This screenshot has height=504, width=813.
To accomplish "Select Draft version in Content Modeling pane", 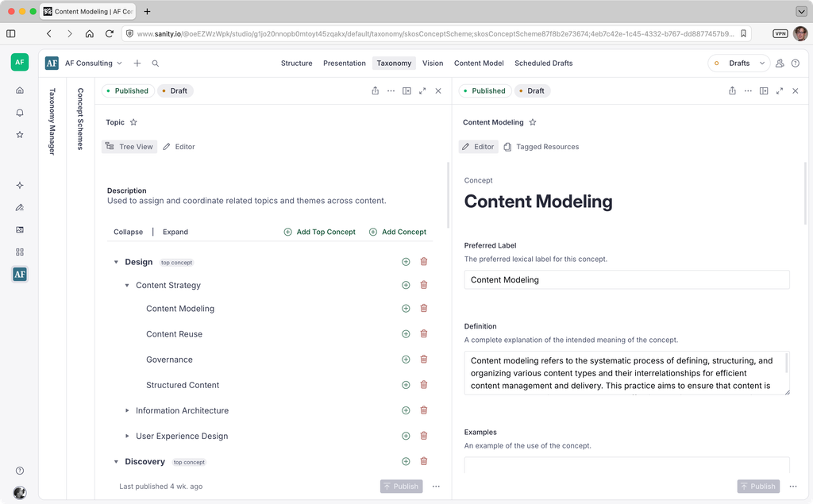I will point(533,90).
